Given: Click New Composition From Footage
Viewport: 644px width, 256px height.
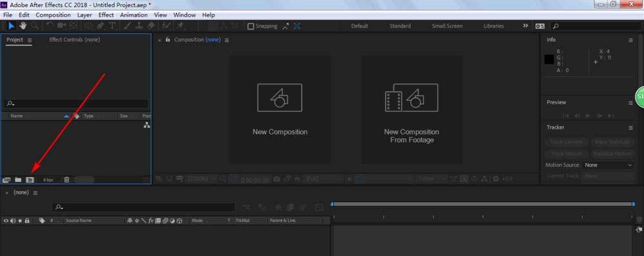Looking at the screenshot, I should (412, 109).
